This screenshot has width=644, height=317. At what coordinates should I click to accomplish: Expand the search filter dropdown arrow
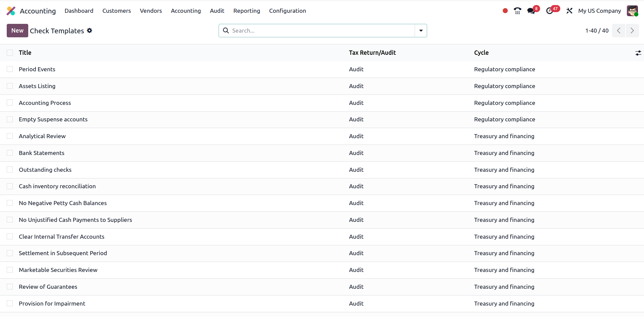[421, 31]
